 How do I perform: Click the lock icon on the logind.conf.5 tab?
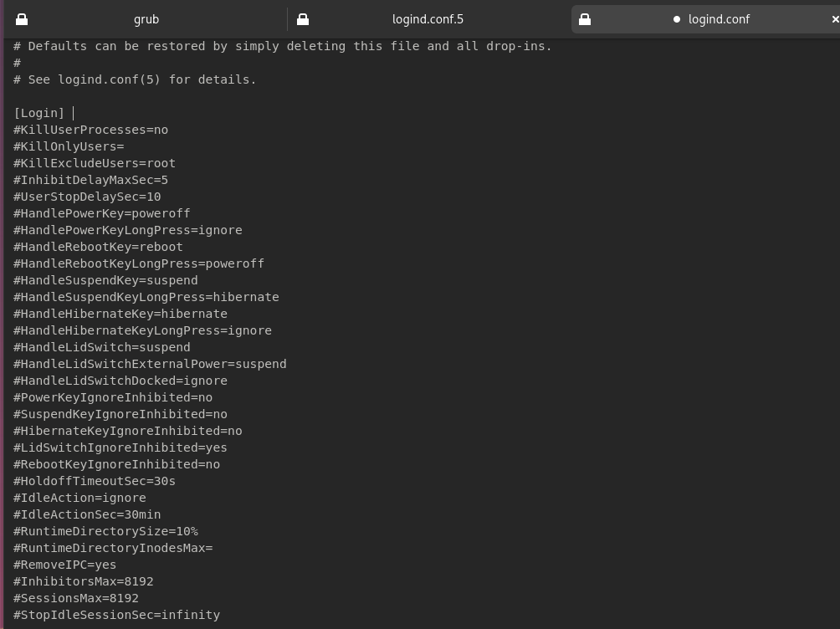(x=303, y=19)
